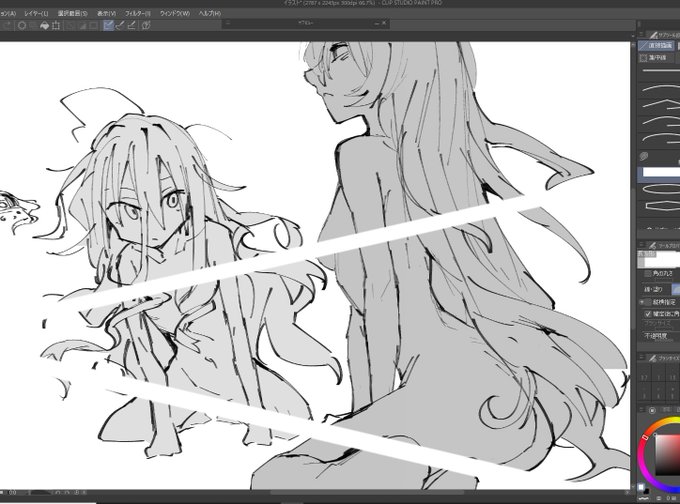Click the brush size panel header icon
Viewport: 680px width, 504px height.
tap(651, 358)
